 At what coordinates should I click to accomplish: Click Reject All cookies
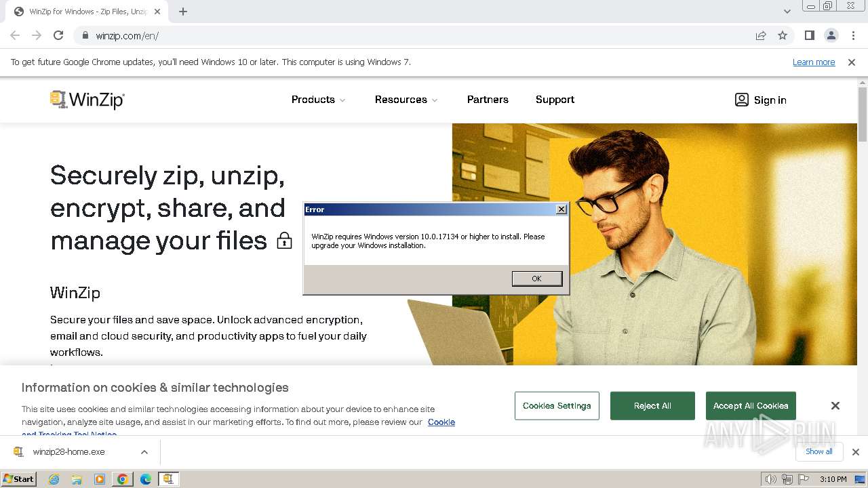tap(652, 406)
